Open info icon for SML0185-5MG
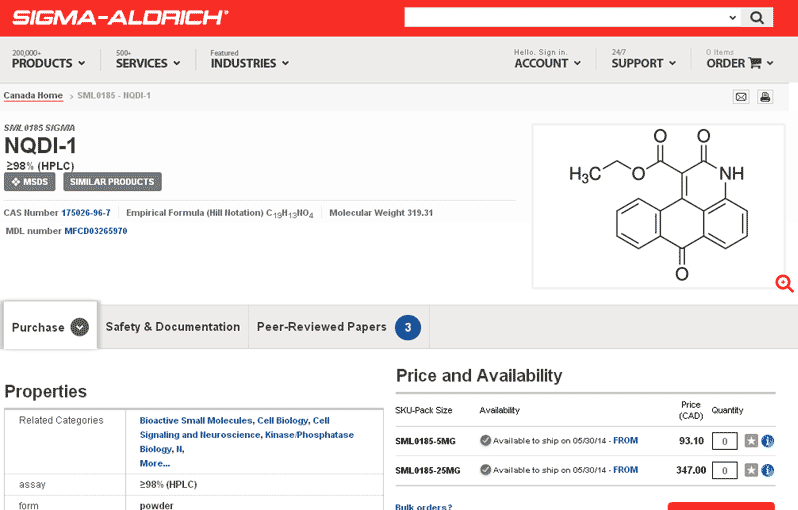 click(767, 441)
